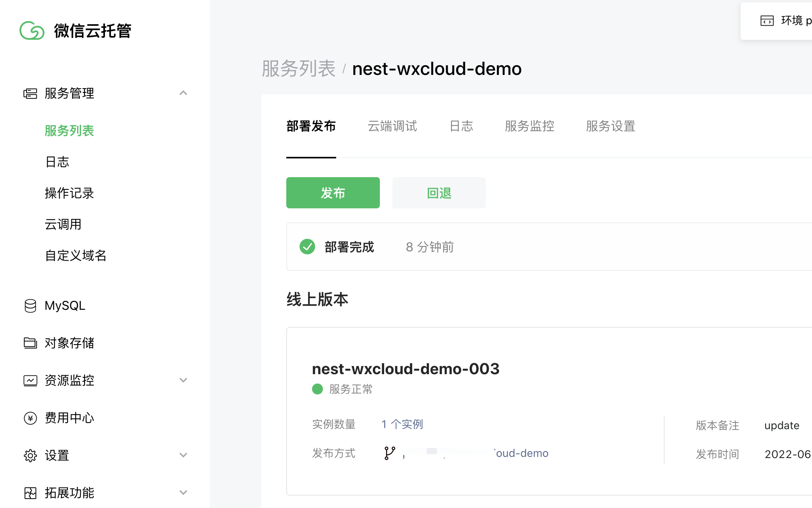This screenshot has height=508, width=812.
Task: Click the 实例数量 label
Action: [334, 424]
